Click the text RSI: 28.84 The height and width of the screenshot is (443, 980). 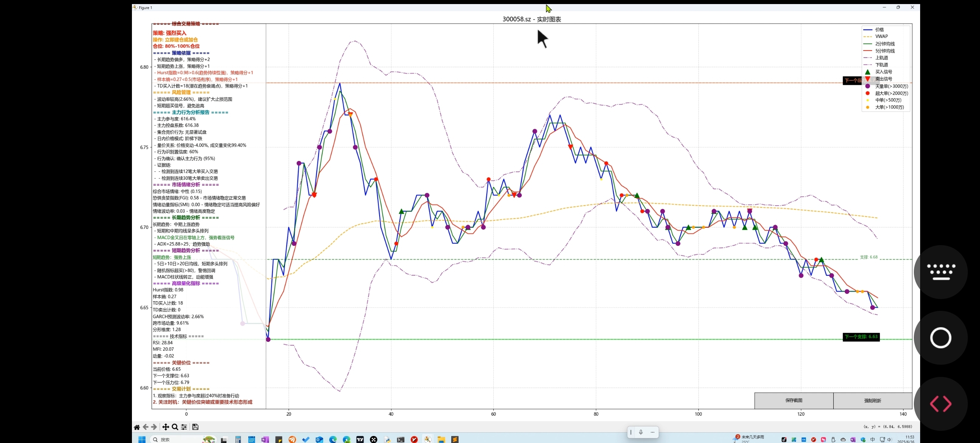point(163,343)
